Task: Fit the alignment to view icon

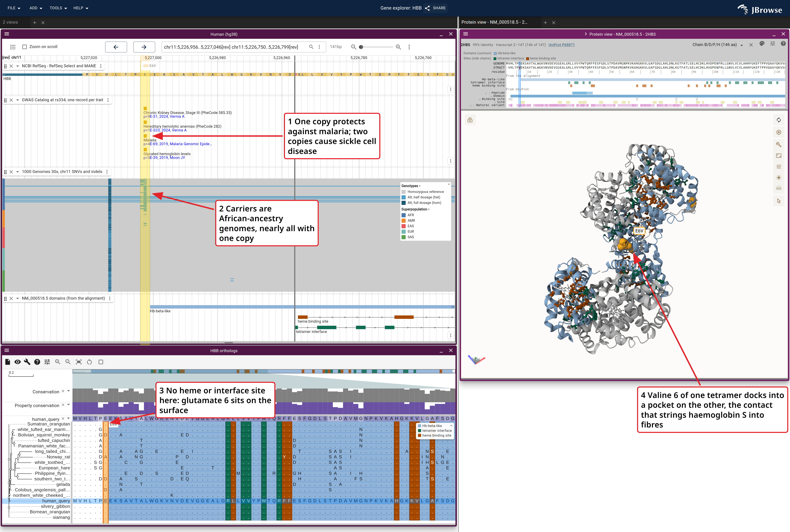Action: [79, 362]
